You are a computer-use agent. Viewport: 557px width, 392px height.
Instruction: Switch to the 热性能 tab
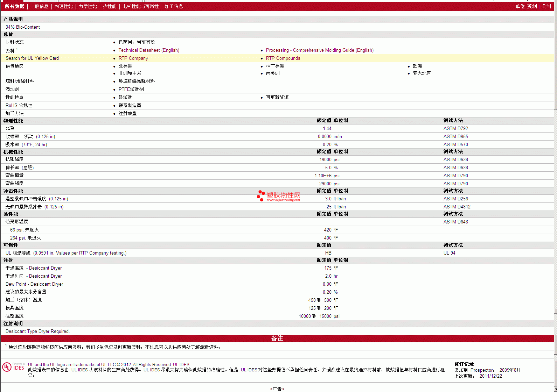(110, 7)
